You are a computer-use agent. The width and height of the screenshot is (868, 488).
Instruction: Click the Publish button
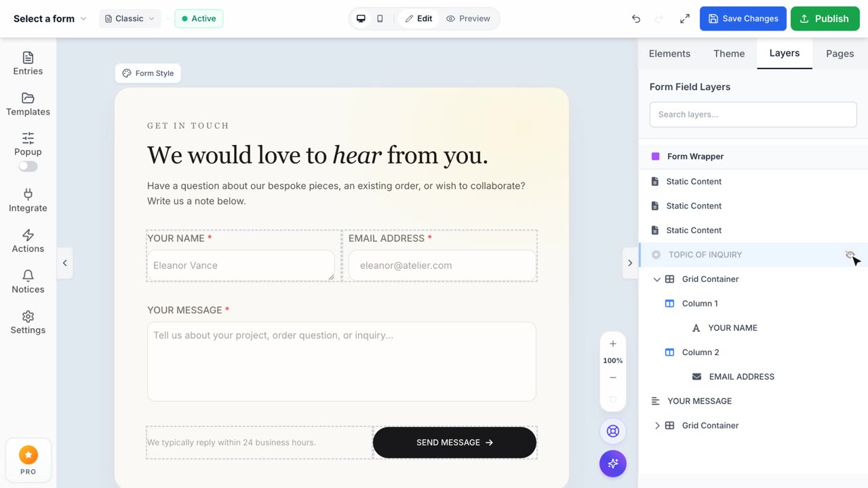click(x=825, y=19)
